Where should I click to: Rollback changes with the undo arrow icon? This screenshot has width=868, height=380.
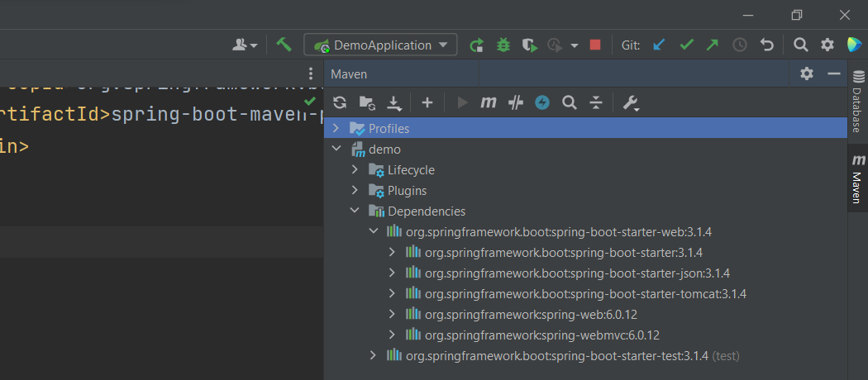click(x=766, y=45)
